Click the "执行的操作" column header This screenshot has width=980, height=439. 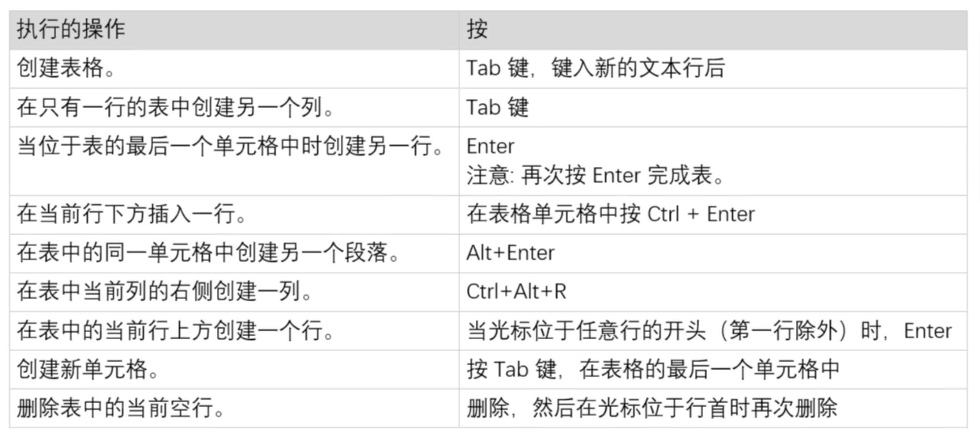tap(71, 30)
